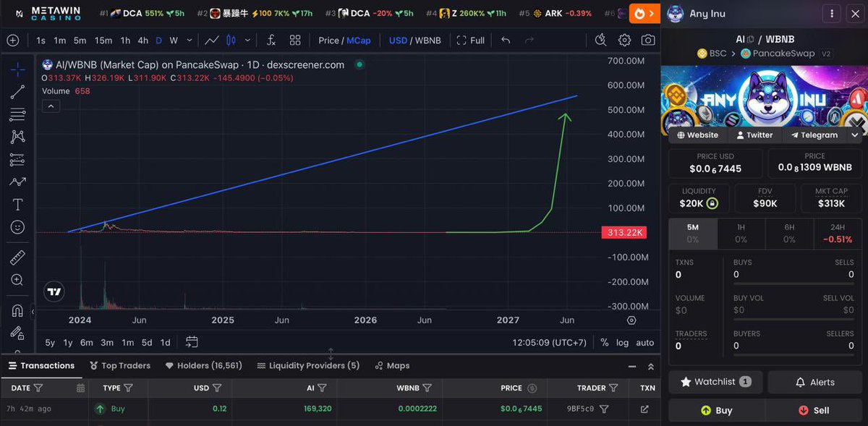The height and width of the screenshot is (426, 868).
Task: Open the indicators fx menu
Action: pyautogui.click(x=271, y=41)
